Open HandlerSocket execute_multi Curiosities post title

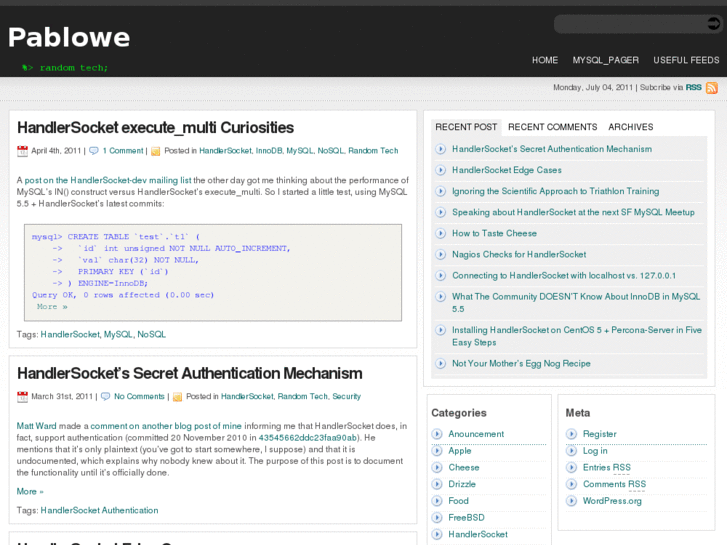[155, 128]
